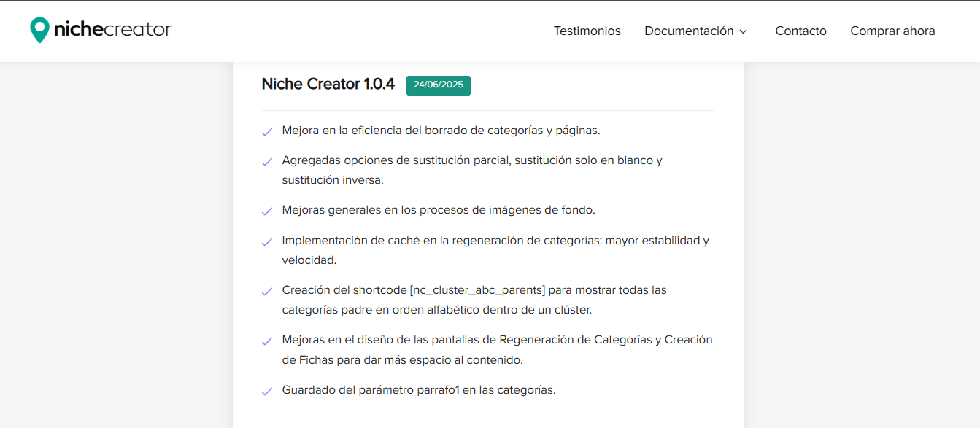
Task: Click the checkmark beside "Mejoras en el diseño"
Action: [x=267, y=341]
